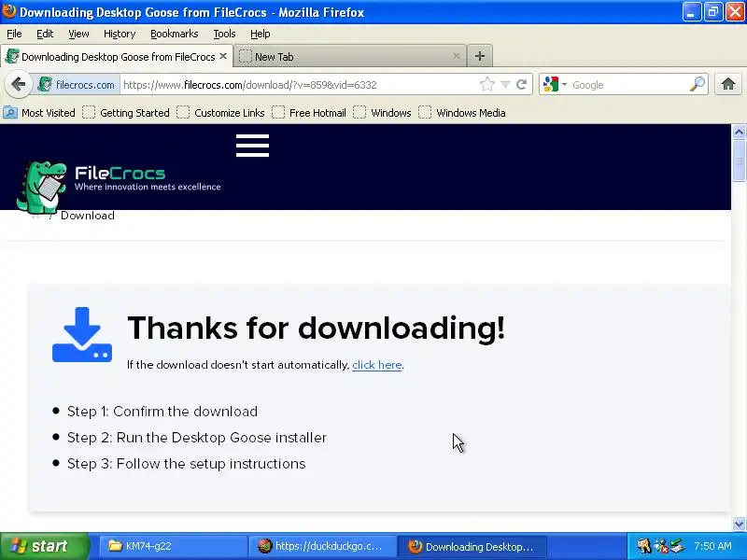
Task: Open the Free Hotmail bookmark
Action: [x=309, y=113]
